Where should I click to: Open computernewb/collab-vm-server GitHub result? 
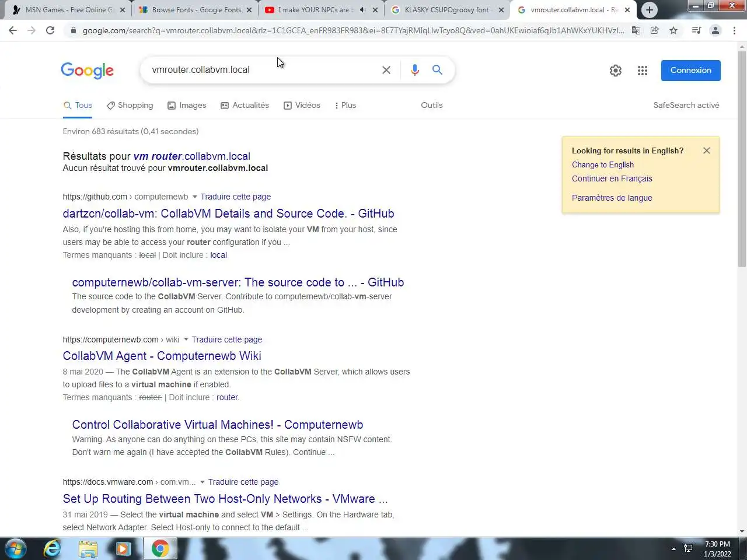(x=238, y=282)
